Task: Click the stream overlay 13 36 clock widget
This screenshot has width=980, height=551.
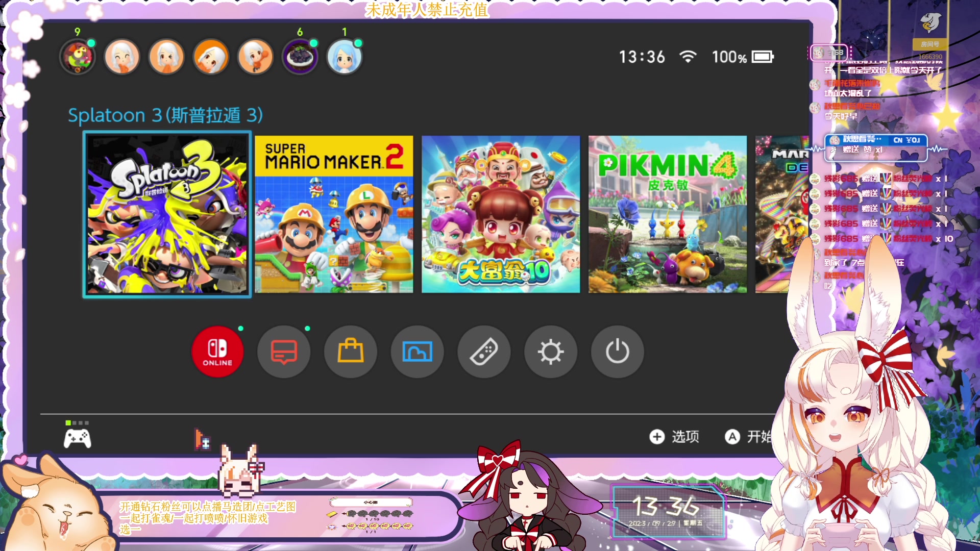Action: coord(669,512)
